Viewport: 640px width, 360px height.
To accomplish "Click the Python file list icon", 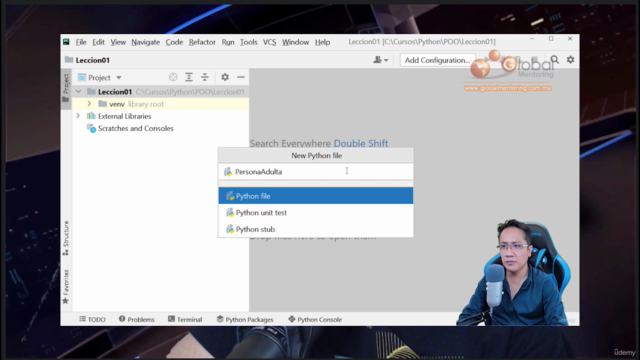I will coord(230,196).
